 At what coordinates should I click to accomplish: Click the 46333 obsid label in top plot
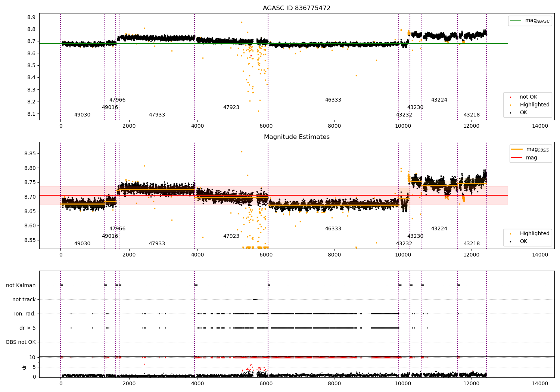point(333,100)
